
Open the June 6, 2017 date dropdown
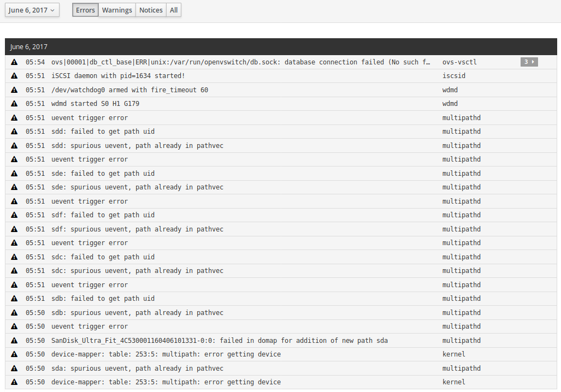click(33, 10)
